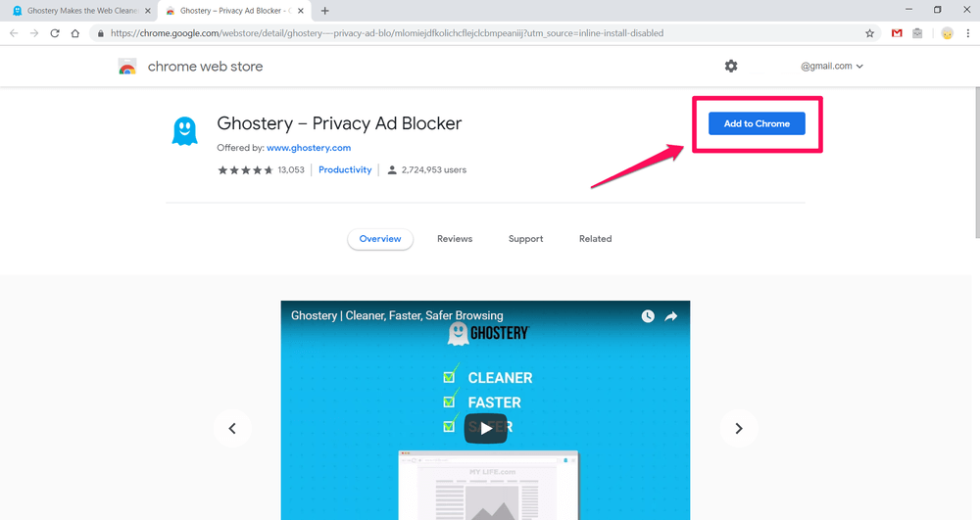The width and height of the screenshot is (980, 520).
Task: Click the 13,053 ratings count
Action: coord(291,169)
